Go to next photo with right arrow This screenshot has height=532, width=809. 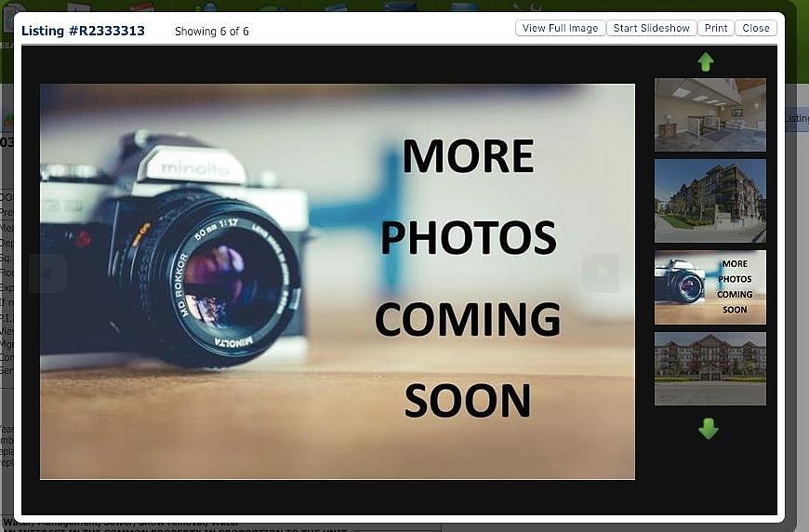coord(601,273)
